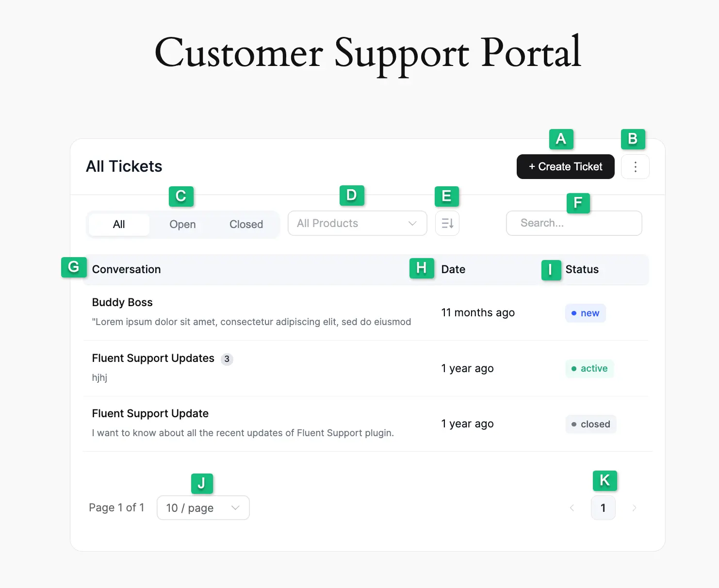Click the blue status dot next to new
Screen dimensions: 719x588
(574, 313)
